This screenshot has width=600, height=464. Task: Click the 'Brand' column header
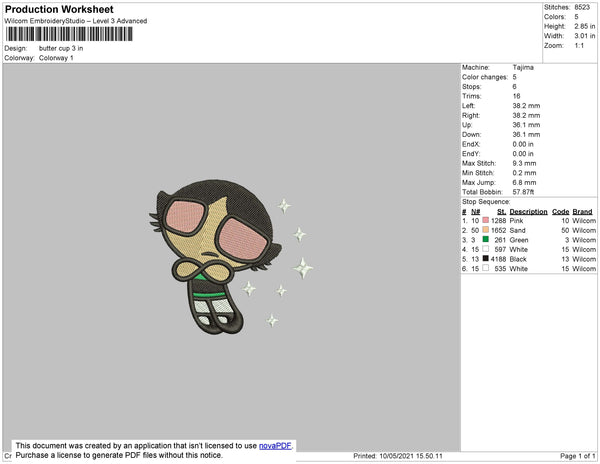point(582,212)
